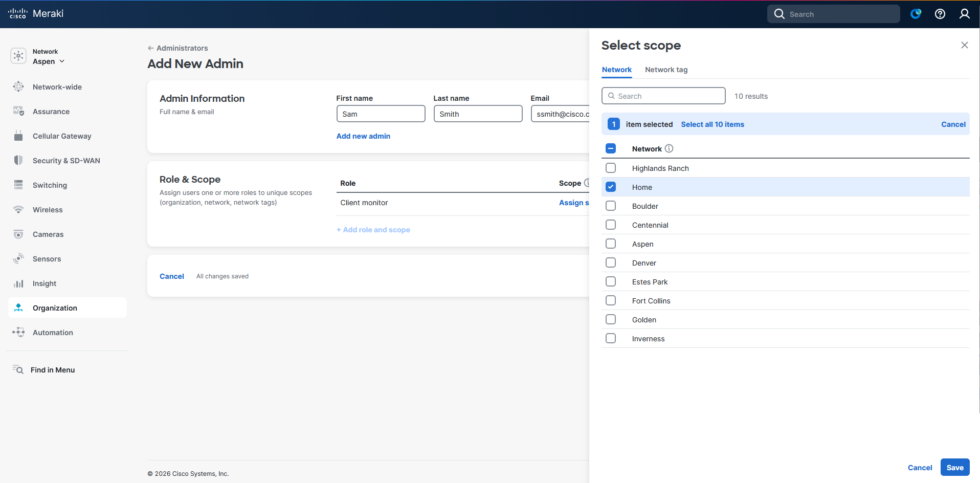This screenshot has height=483, width=980.
Task: Open the Switching section in the sidebar
Action: tap(50, 185)
